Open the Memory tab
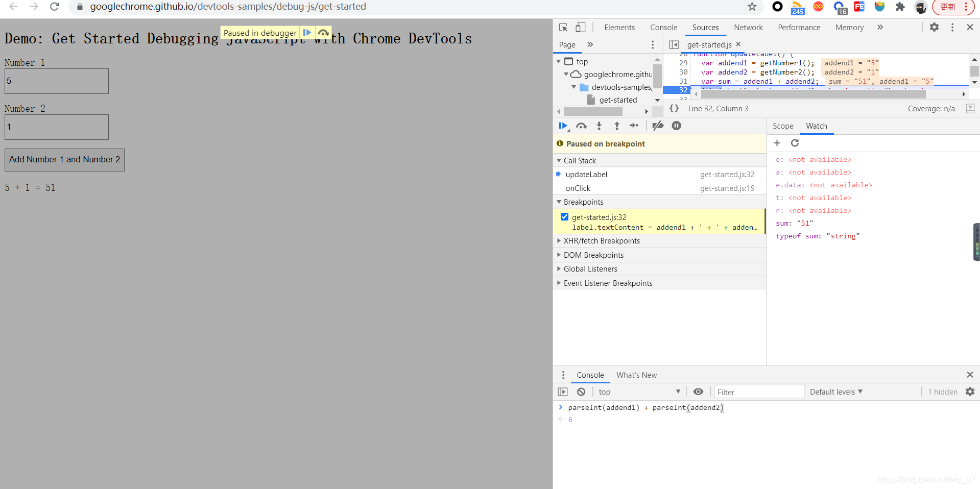Image resolution: width=980 pixels, height=489 pixels. click(849, 28)
